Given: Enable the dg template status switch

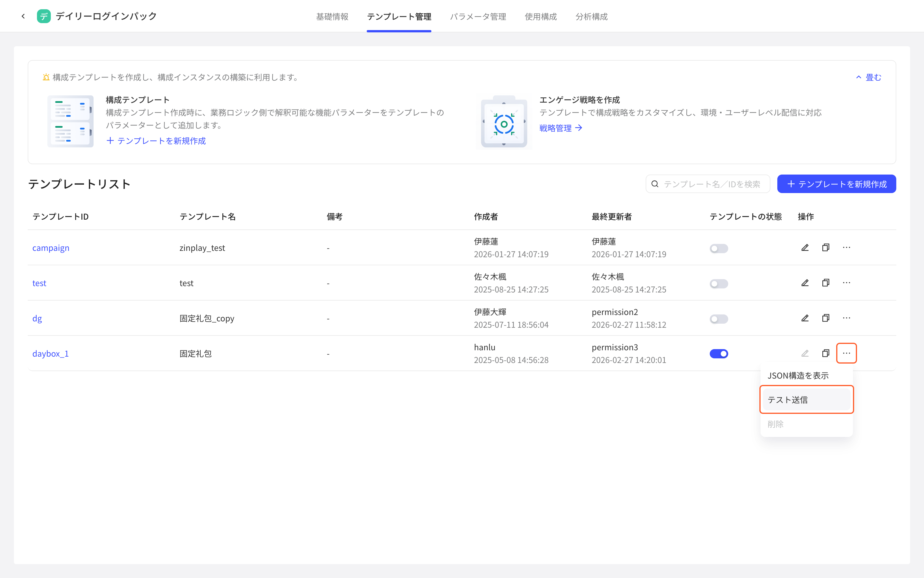Looking at the screenshot, I should click(x=719, y=319).
